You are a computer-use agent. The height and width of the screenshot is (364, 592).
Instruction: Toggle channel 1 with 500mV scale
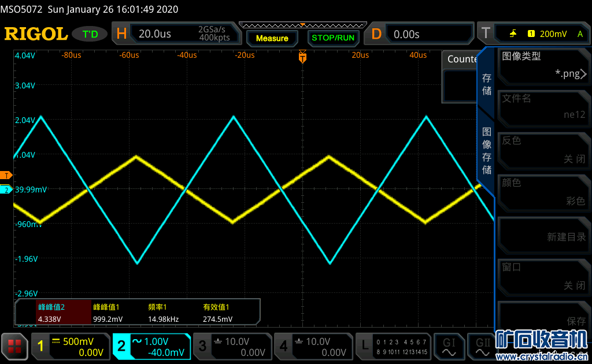click(x=71, y=346)
